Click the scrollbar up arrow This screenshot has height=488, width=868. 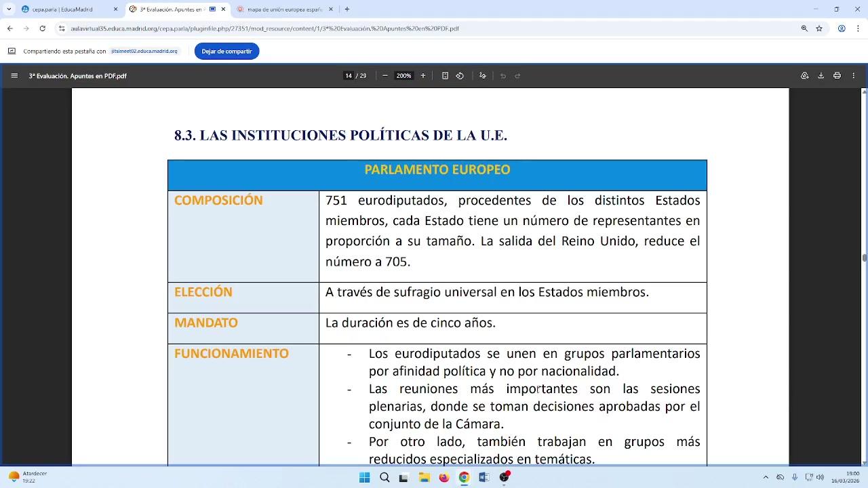point(864,91)
